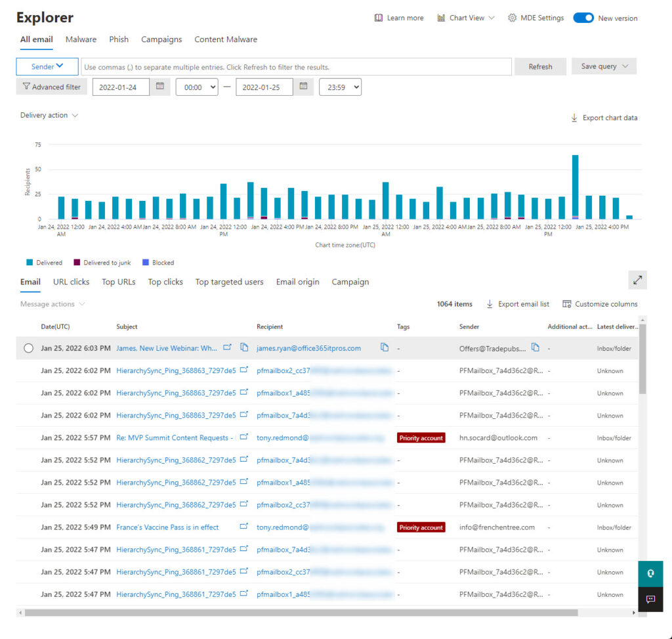Click the Priority account tag on MVP Summit row
The height and width of the screenshot is (639, 672).
[421, 437]
